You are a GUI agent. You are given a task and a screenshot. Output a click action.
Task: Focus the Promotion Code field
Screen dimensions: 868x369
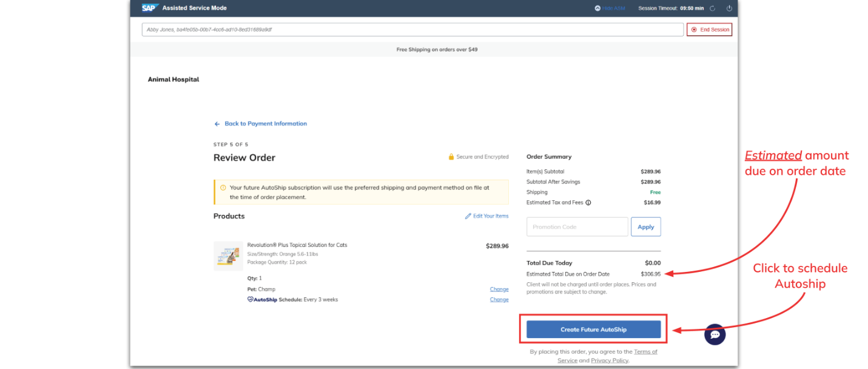(x=577, y=227)
